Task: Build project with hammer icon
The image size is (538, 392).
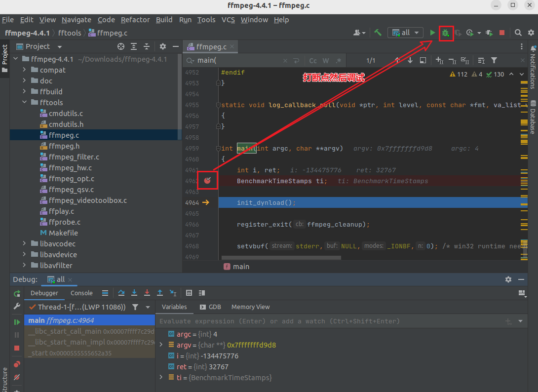Action: click(x=378, y=33)
